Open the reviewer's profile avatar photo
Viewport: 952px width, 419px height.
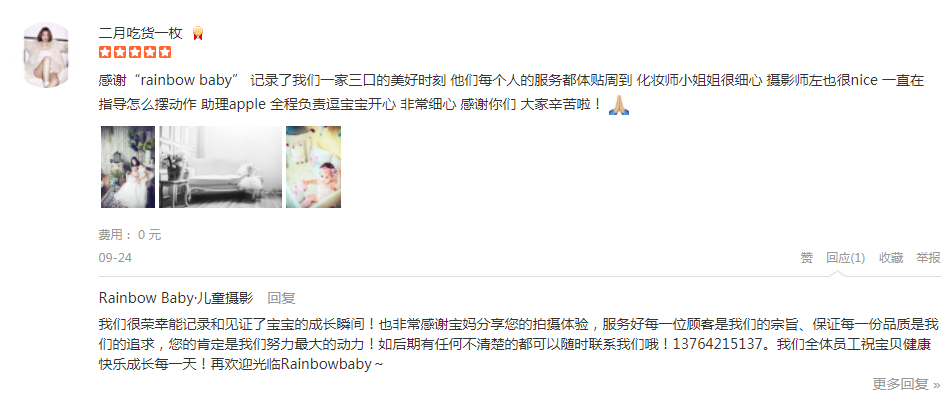point(46,55)
